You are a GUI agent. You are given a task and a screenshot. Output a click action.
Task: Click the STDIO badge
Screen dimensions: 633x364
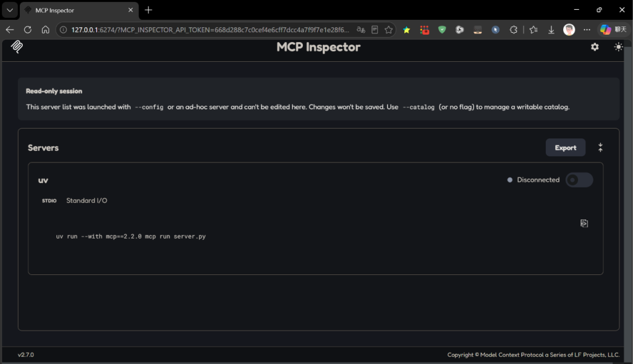point(49,201)
